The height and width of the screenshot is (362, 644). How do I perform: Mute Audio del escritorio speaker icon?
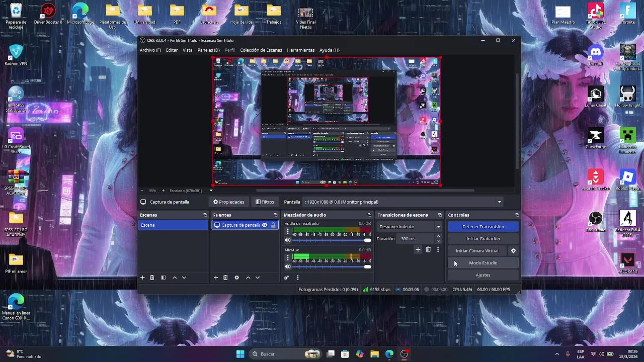(x=288, y=240)
